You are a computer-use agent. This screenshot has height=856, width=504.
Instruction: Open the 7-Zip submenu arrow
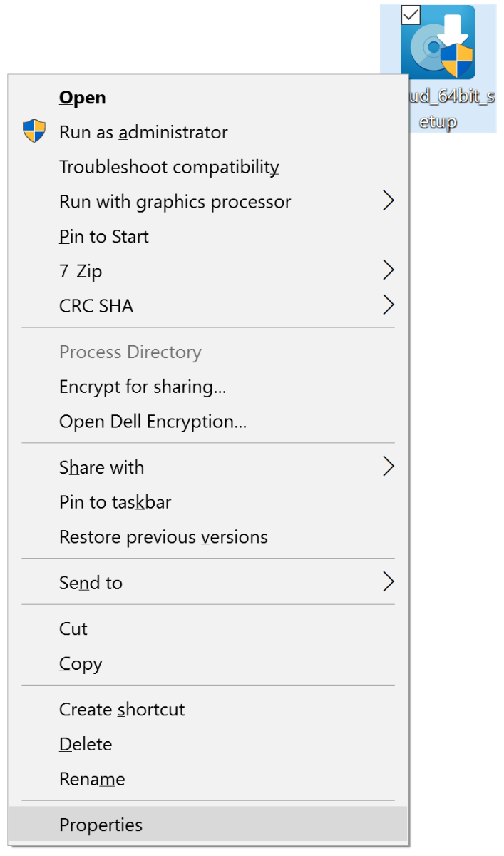pyautogui.click(x=389, y=270)
